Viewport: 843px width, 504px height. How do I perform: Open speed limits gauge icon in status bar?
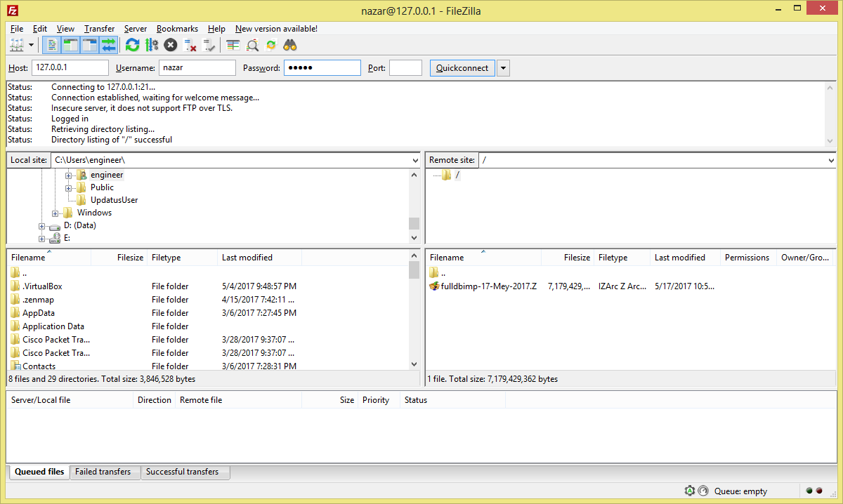click(x=704, y=491)
